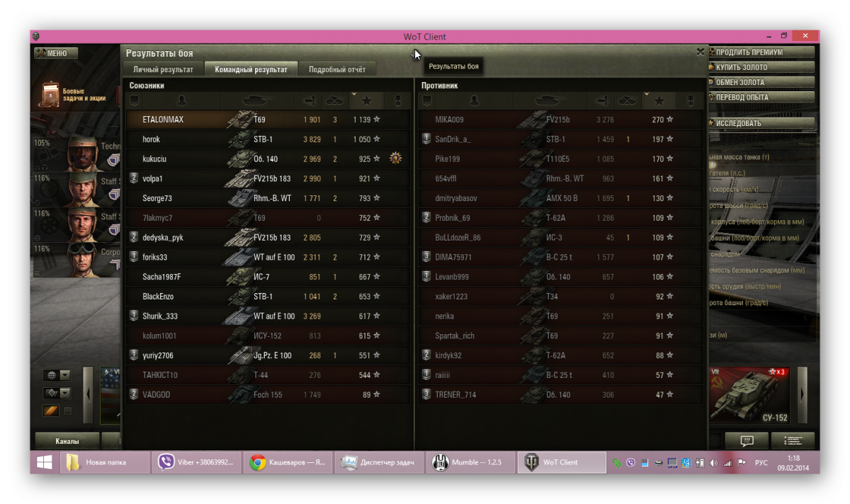Sort allies by experience star icon

click(366, 101)
